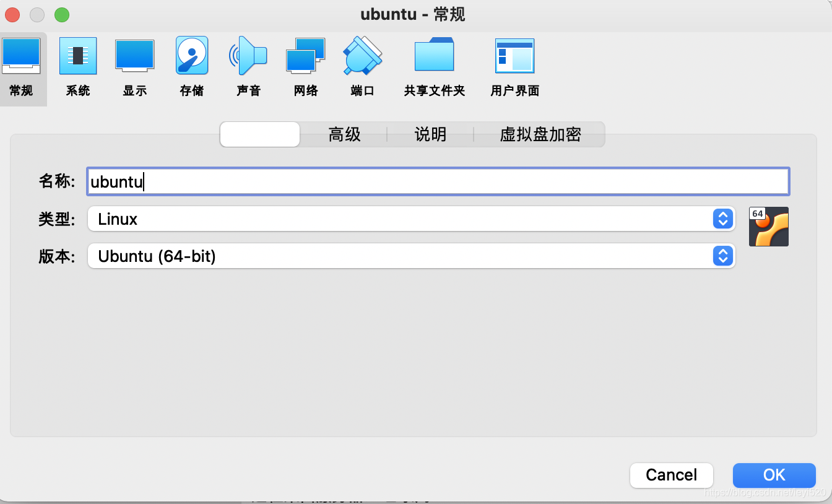The image size is (832, 504).
Task: Open the 版本 dropdown showing Ubuntu (64-bit)
Action: tap(411, 256)
